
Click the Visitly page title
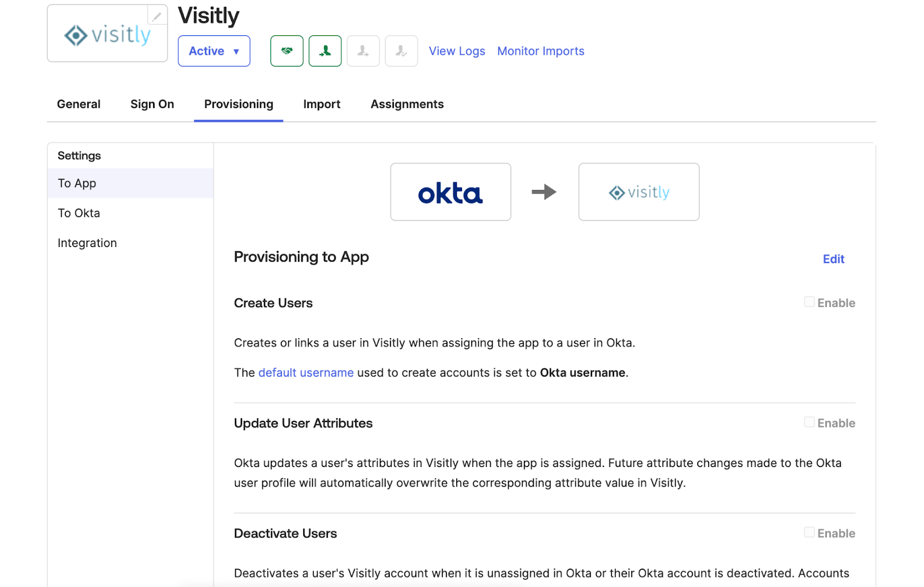(208, 16)
